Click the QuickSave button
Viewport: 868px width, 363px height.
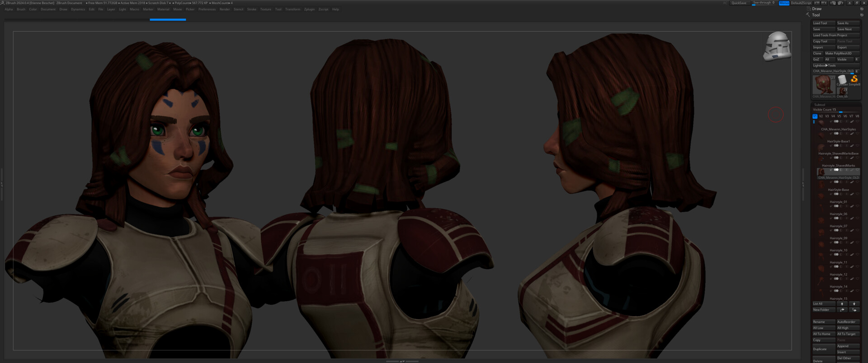(x=740, y=3)
